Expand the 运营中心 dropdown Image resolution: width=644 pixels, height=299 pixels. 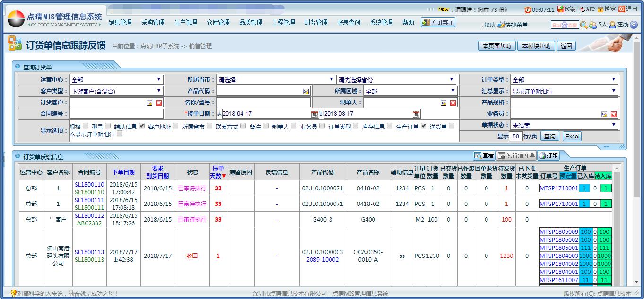pyautogui.click(x=116, y=80)
